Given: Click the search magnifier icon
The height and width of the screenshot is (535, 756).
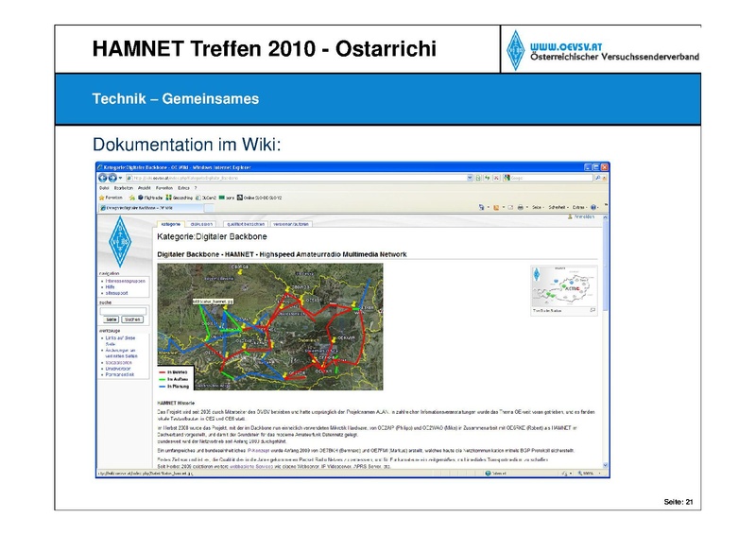Looking at the screenshot, I should click(598, 178).
